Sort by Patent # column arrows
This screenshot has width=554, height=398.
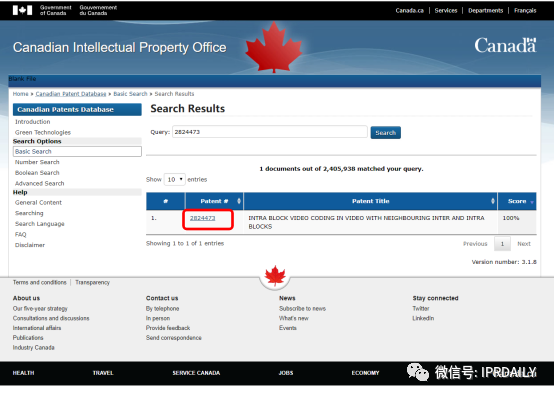(239, 201)
